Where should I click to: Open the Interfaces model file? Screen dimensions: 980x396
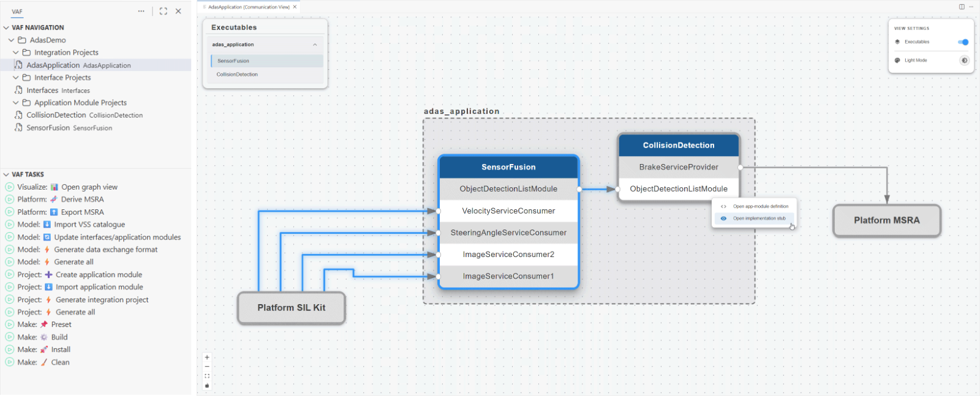[x=96, y=90]
